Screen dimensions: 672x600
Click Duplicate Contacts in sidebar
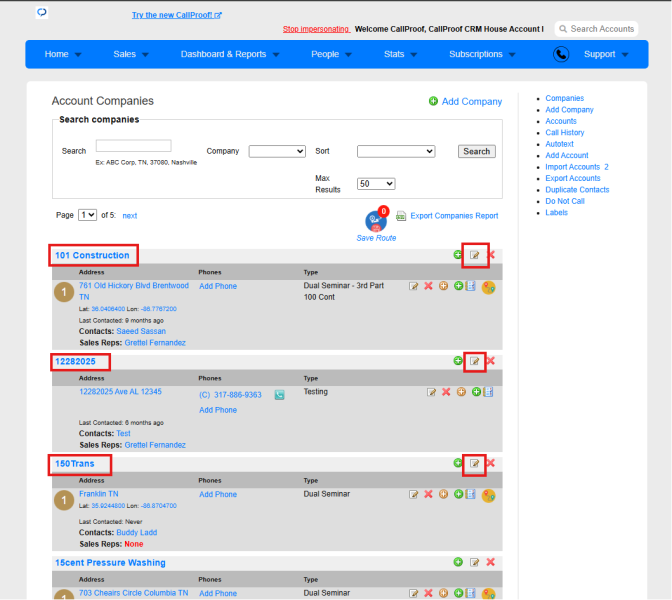577,189
